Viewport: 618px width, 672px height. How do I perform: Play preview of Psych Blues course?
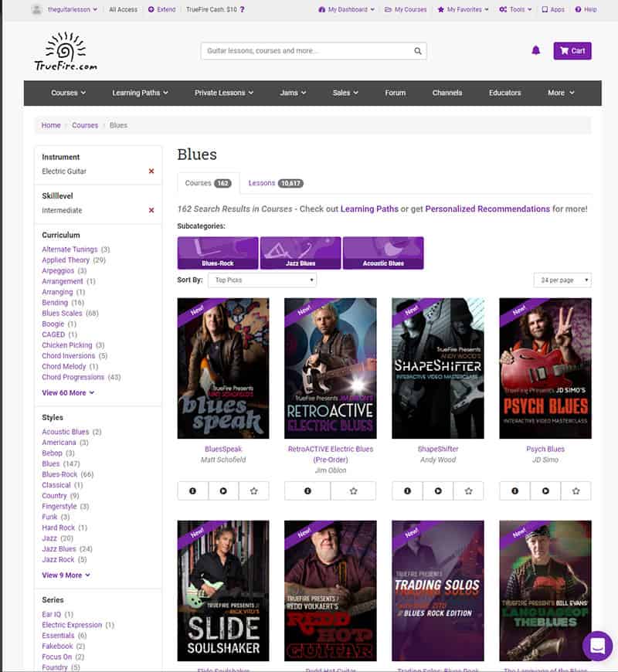coord(545,490)
